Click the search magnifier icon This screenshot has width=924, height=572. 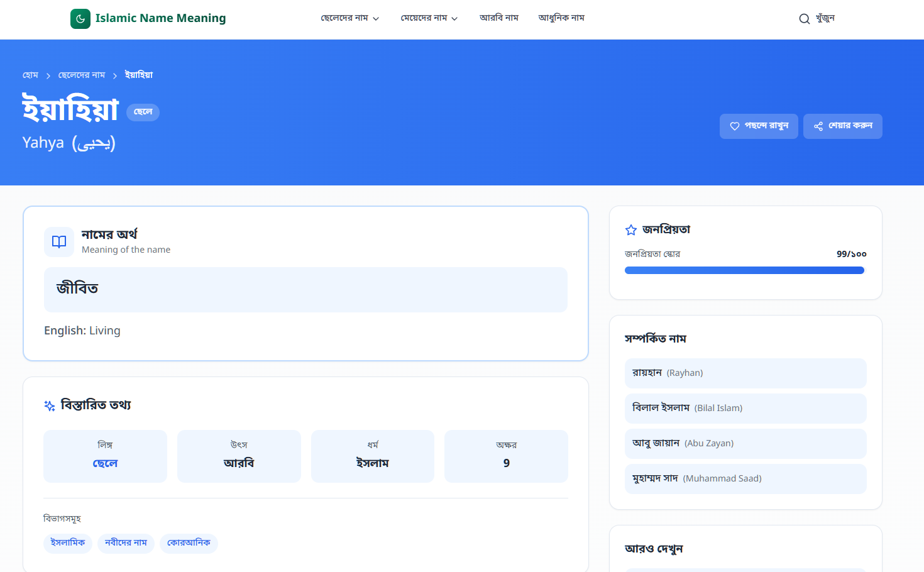tap(804, 19)
